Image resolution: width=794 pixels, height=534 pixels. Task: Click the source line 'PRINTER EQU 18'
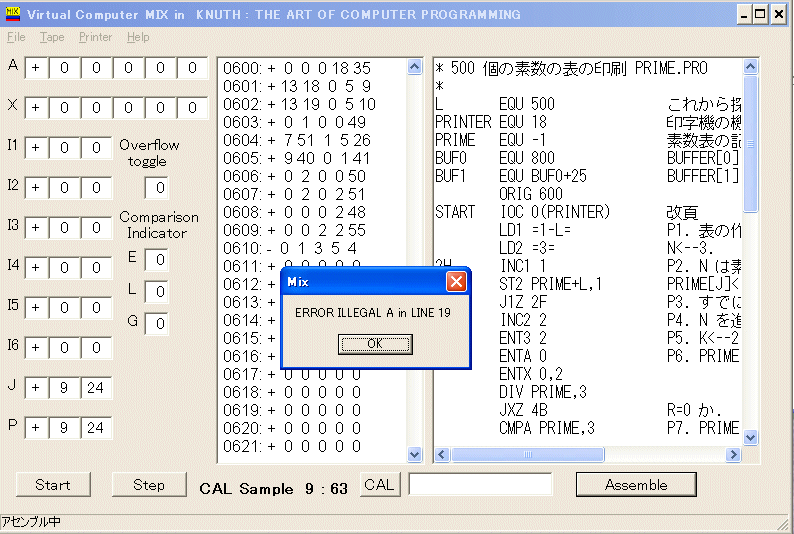point(491,122)
